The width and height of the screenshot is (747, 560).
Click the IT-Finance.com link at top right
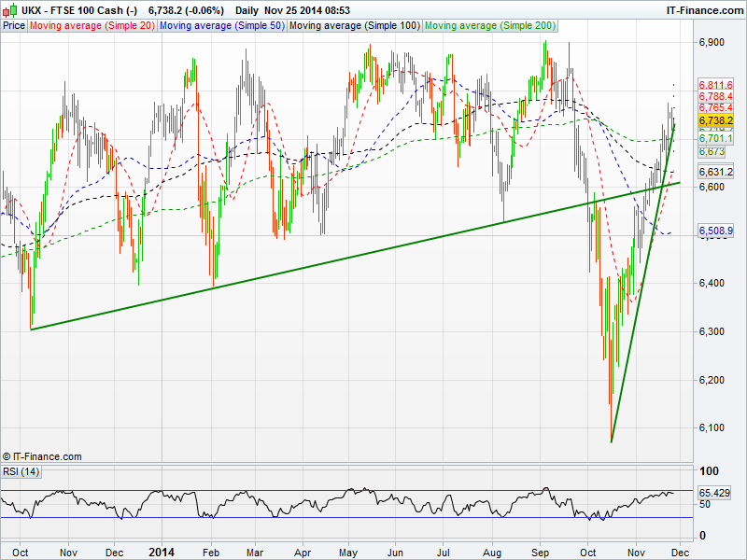(703, 10)
